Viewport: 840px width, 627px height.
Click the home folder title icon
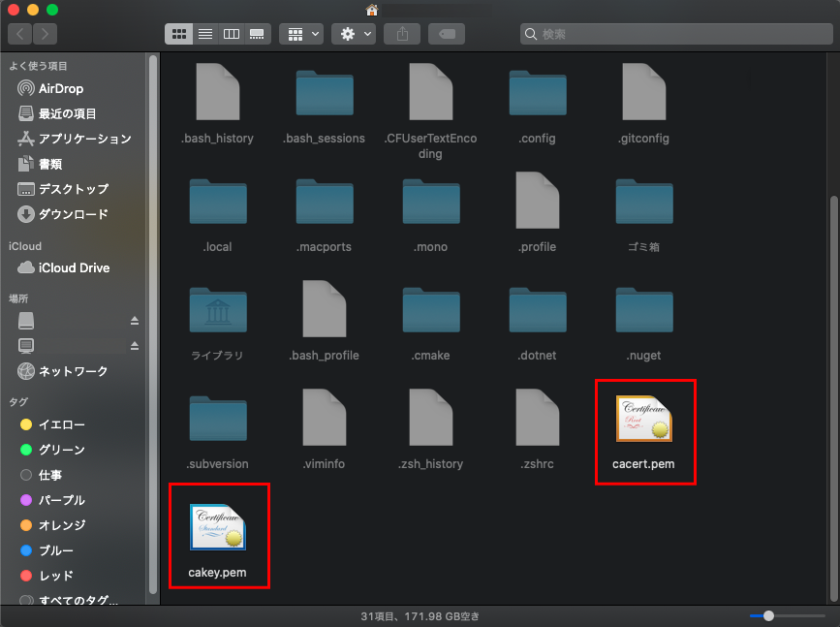pyautogui.click(x=372, y=11)
